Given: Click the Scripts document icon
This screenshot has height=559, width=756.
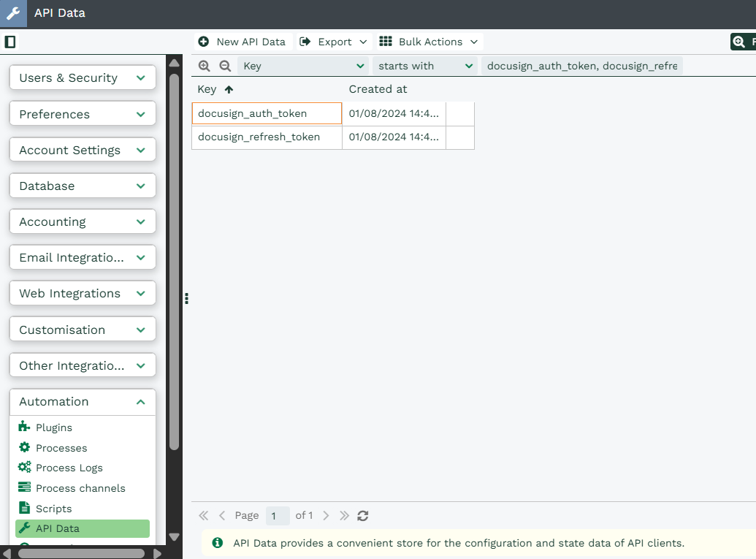Looking at the screenshot, I should (x=24, y=508).
